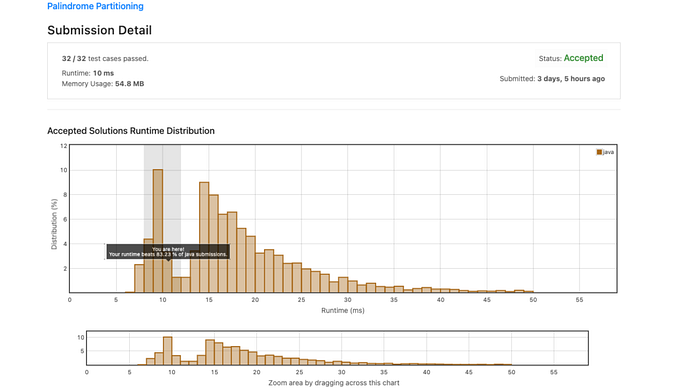Click the peak bar in the mini overview chart
Screen dimensions: 700x388
(167, 351)
